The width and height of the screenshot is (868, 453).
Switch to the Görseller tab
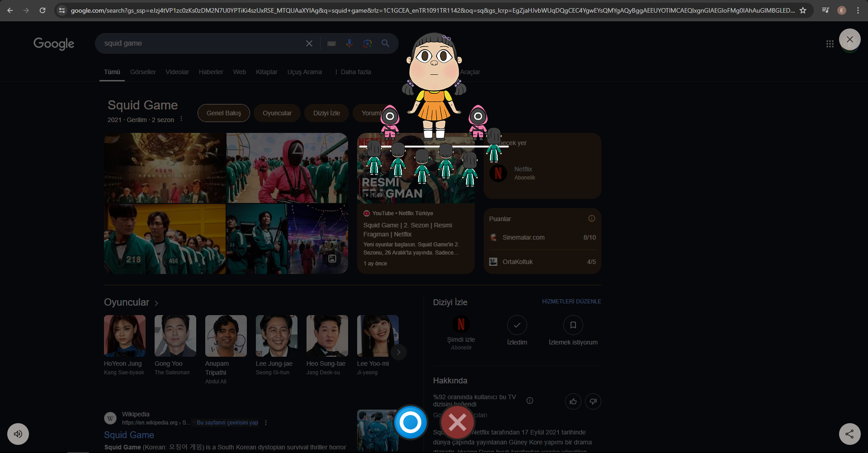tap(143, 72)
